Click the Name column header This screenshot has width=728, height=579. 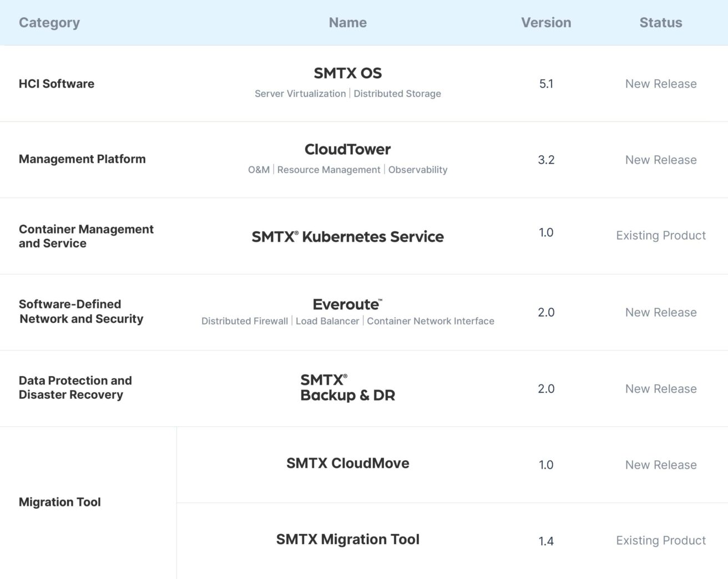(x=347, y=23)
